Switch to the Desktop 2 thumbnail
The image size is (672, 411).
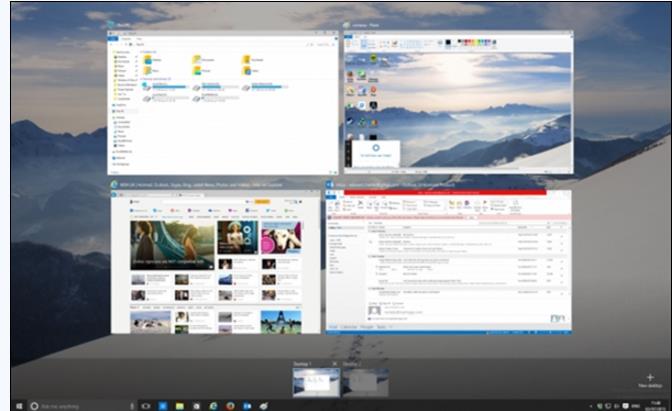pyautogui.click(x=365, y=382)
